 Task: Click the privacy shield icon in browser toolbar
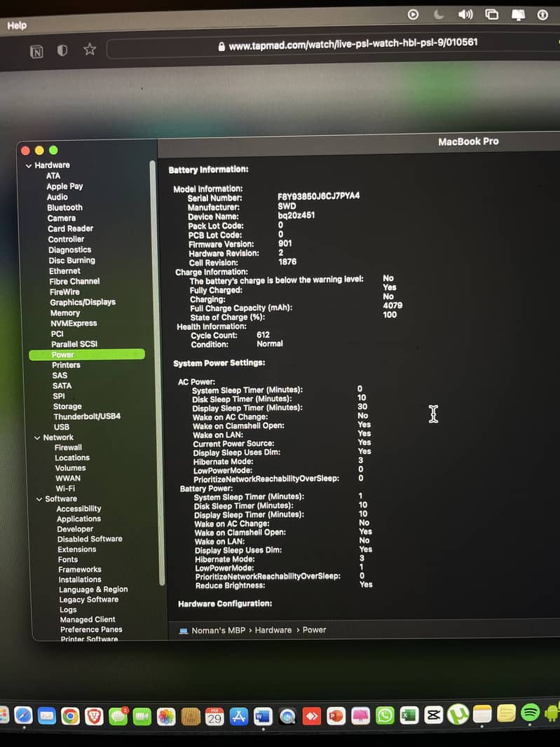62,50
